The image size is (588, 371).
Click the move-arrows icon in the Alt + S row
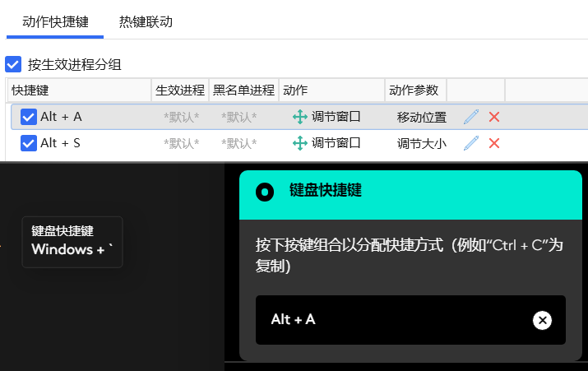[x=300, y=143]
